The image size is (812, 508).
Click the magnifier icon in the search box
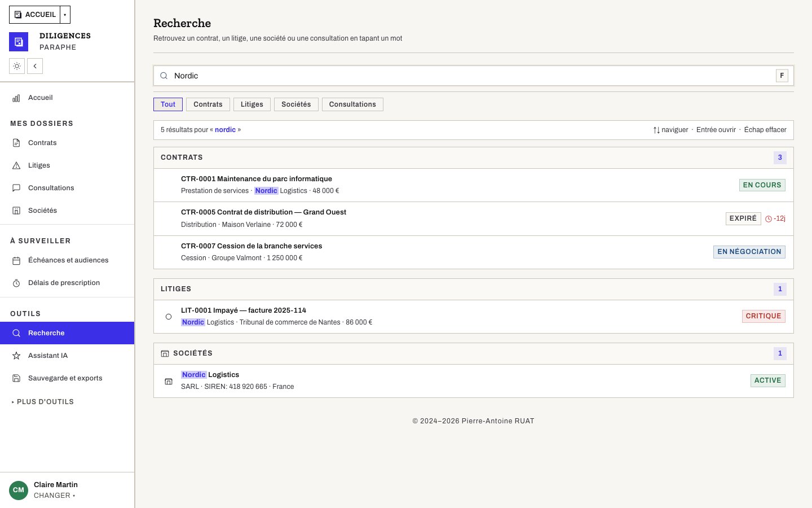[164, 76]
